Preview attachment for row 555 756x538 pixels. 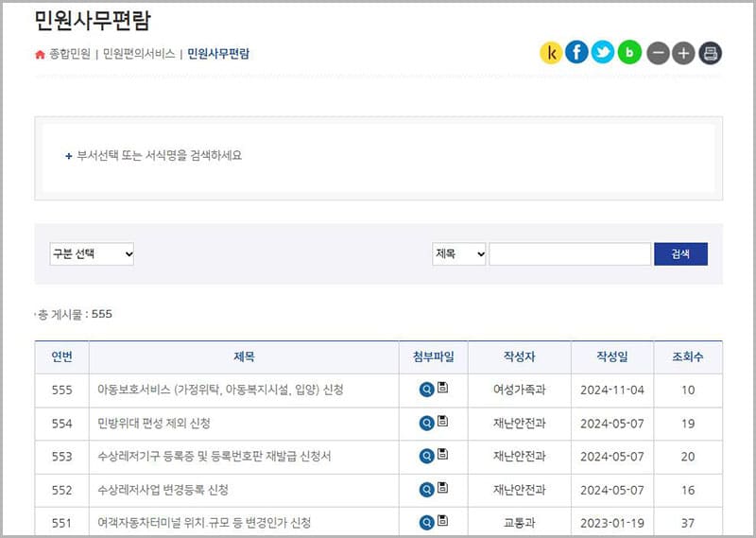pos(426,390)
